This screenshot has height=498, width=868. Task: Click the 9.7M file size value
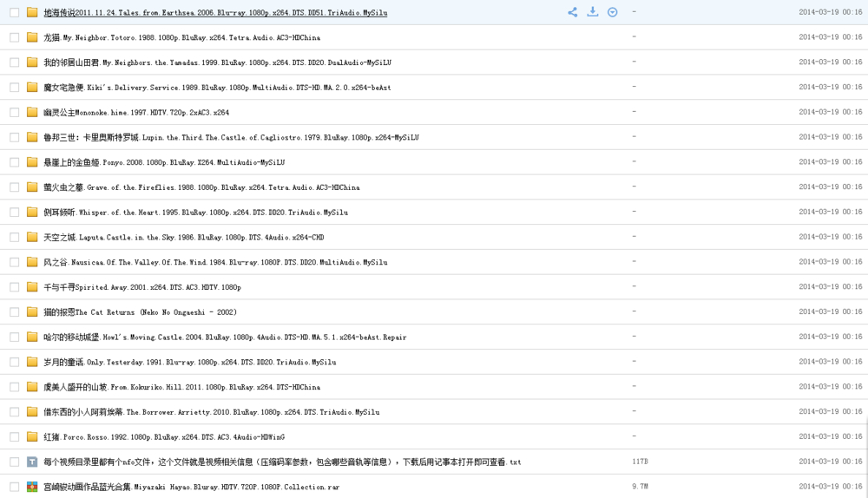point(640,486)
